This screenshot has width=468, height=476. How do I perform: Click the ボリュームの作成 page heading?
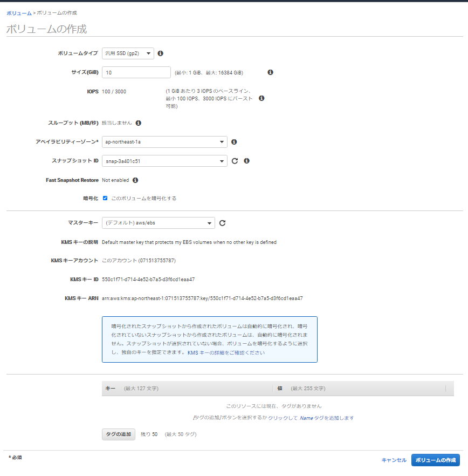click(46, 29)
